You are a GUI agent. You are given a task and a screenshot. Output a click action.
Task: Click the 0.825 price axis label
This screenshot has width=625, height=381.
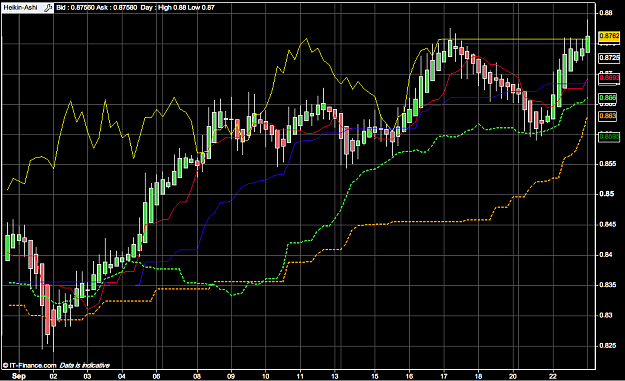tap(607, 346)
